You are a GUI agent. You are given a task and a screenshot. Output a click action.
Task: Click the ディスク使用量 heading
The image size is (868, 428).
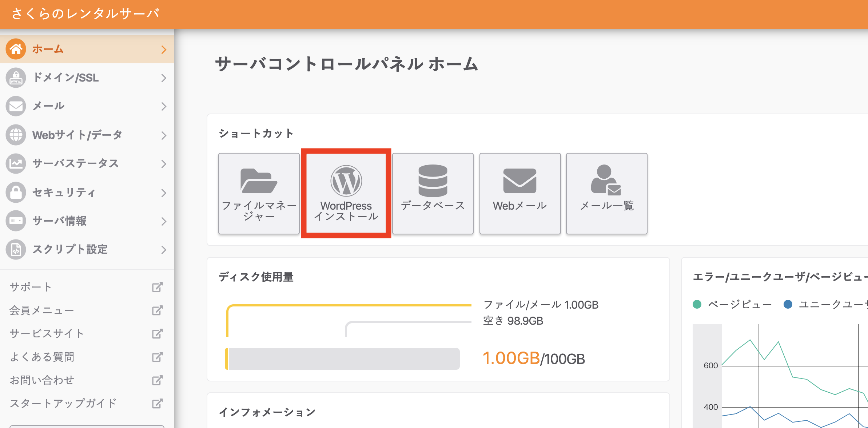tap(256, 277)
